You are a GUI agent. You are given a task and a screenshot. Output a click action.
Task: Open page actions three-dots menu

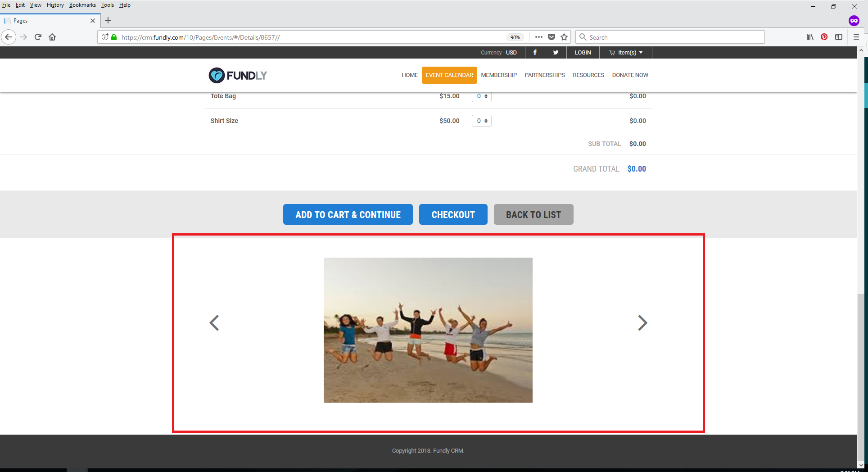tap(539, 37)
